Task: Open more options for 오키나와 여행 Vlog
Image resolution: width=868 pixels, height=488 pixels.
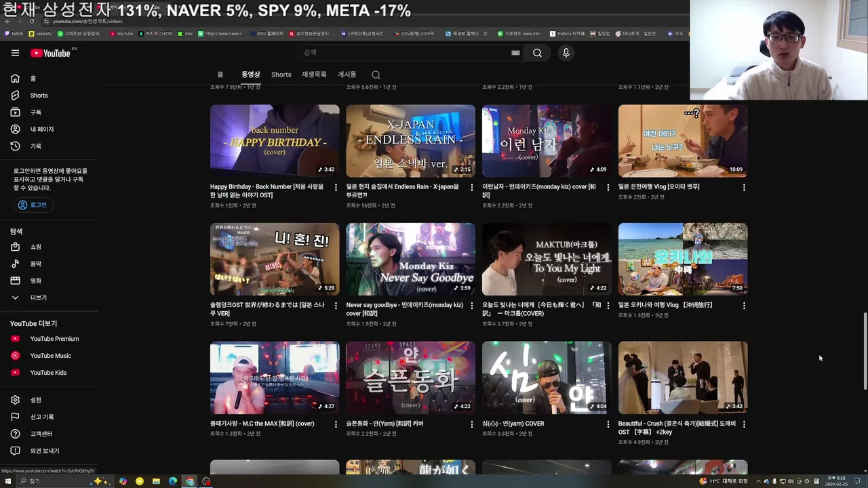Action: point(744,306)
